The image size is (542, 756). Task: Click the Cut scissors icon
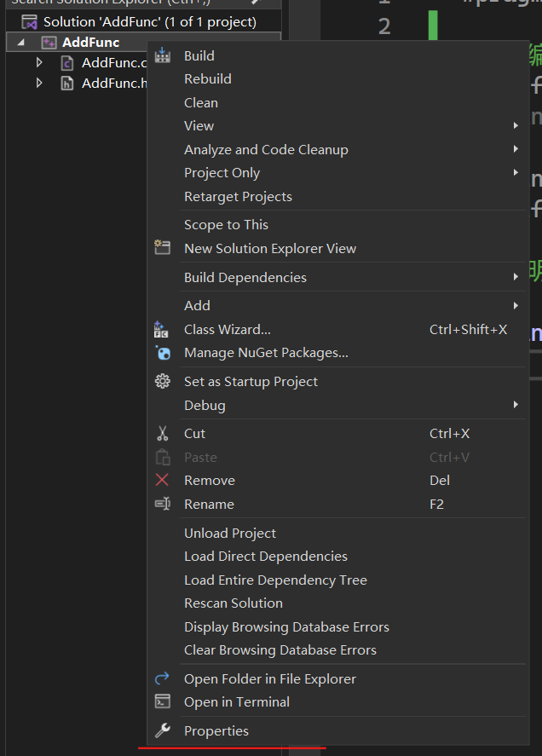pos(162,433)
